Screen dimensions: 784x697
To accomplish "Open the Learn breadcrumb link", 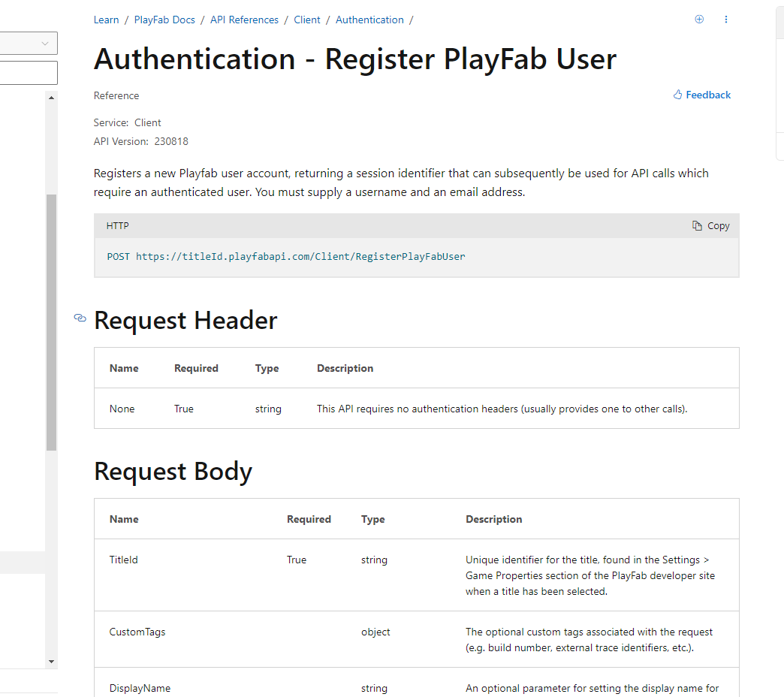I will pos(106,20).
